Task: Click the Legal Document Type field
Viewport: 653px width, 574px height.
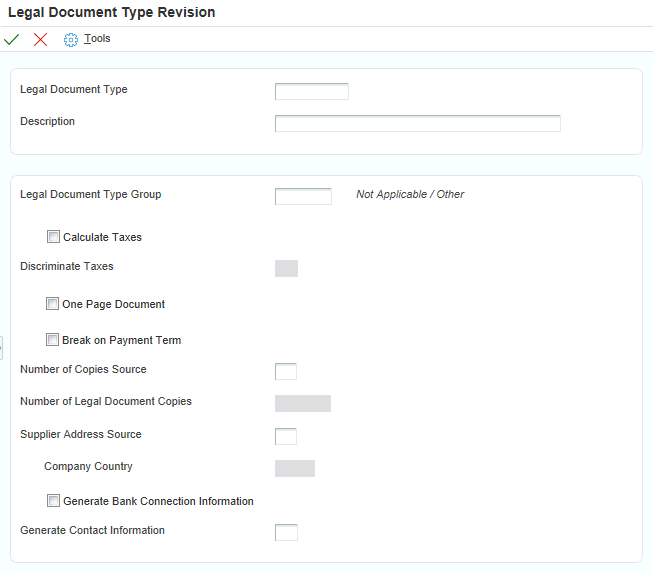Action: [x=311, y=92]
